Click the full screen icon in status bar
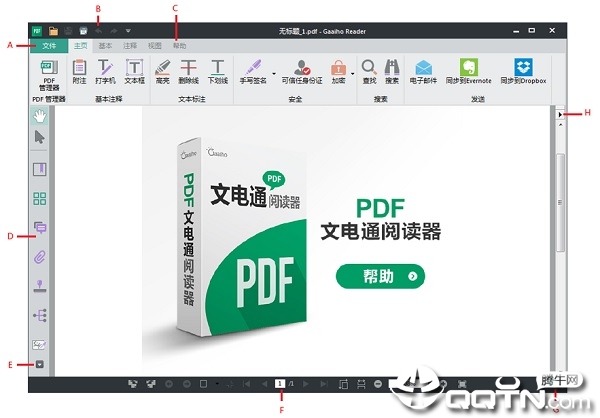 point(462,384)
